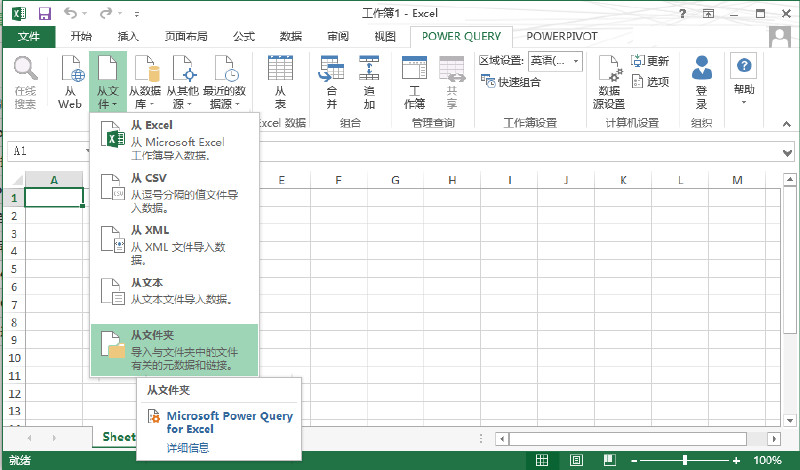Click the Redo arrow icon

pyautogui.click(x=106, y=13)
